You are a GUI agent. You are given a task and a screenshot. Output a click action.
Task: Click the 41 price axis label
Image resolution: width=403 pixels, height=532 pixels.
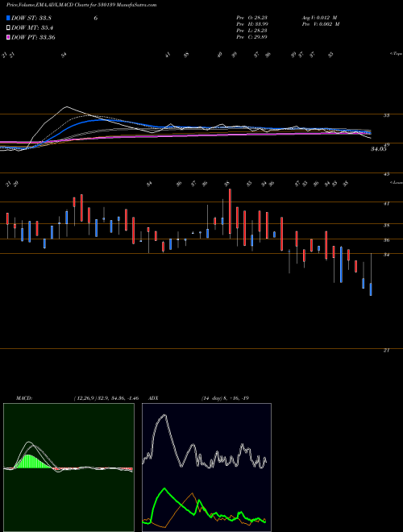click(386, 204)
